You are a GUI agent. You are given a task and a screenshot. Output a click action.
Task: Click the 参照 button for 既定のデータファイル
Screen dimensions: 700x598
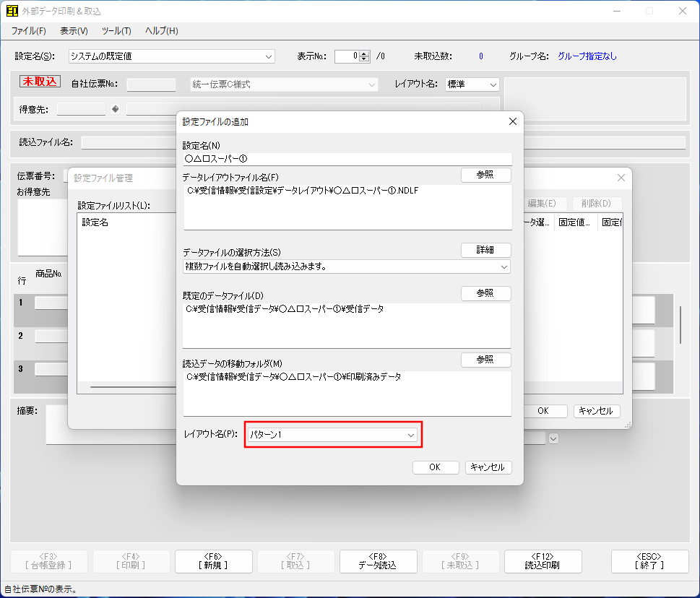(x=485, y=293)
